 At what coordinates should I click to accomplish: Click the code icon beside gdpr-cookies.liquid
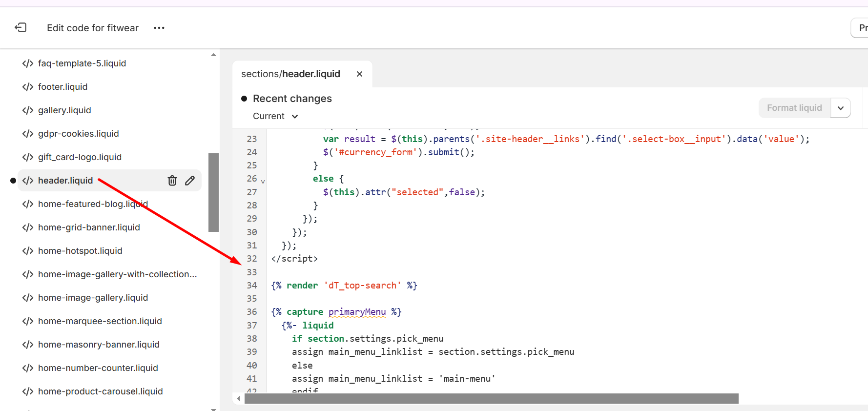coord(28,134)
